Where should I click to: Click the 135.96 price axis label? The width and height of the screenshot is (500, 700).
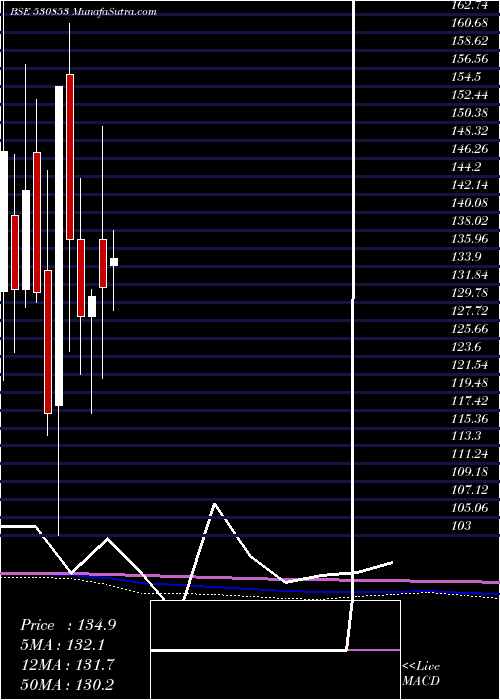click(x=470, y=238)
